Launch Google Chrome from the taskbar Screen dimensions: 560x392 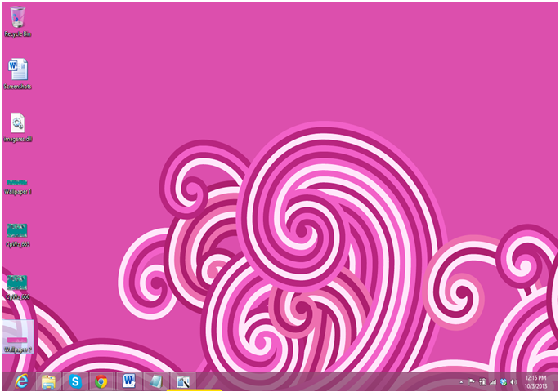click(101, 381)
